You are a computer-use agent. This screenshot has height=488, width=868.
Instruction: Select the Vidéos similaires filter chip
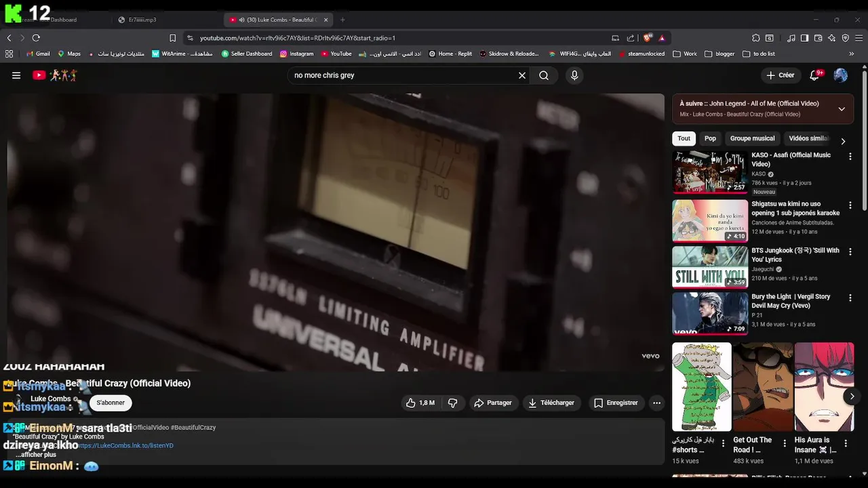pyautogui.click(x=809, y=138)
